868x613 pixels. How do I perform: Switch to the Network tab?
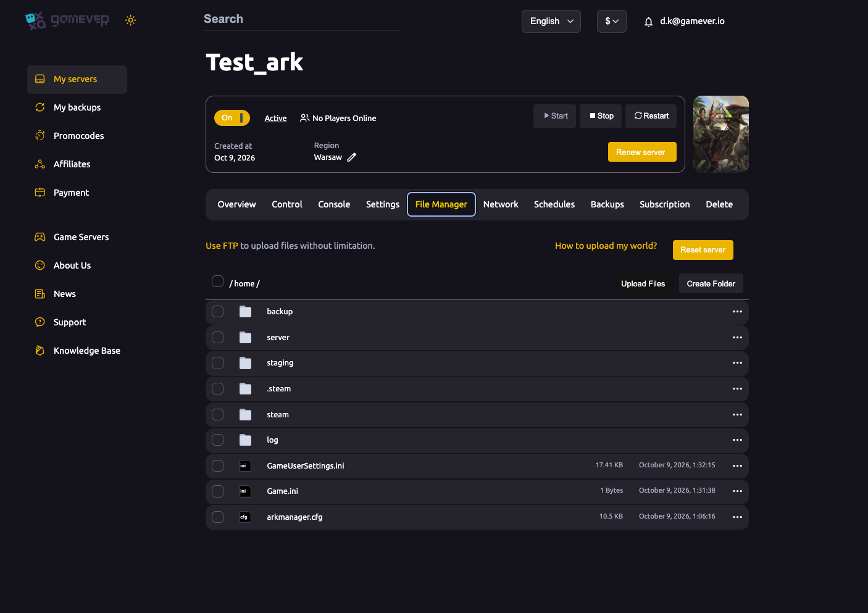tap(501, 204)
